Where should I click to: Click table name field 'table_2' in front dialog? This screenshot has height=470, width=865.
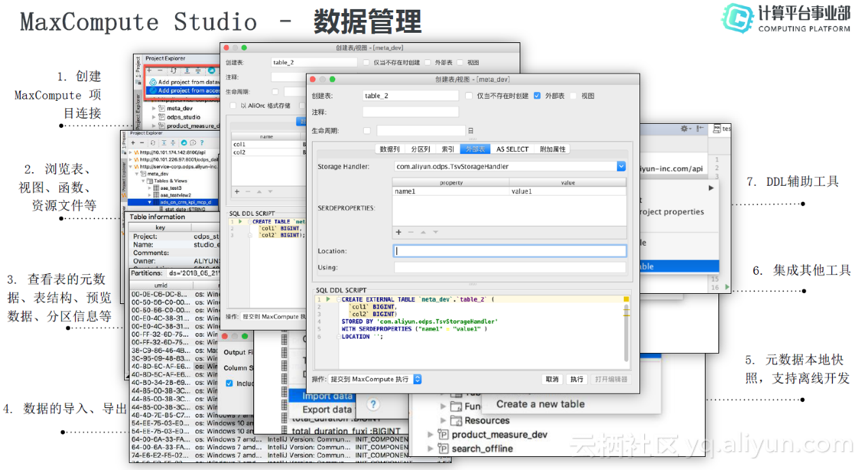[x=410, y=96]
